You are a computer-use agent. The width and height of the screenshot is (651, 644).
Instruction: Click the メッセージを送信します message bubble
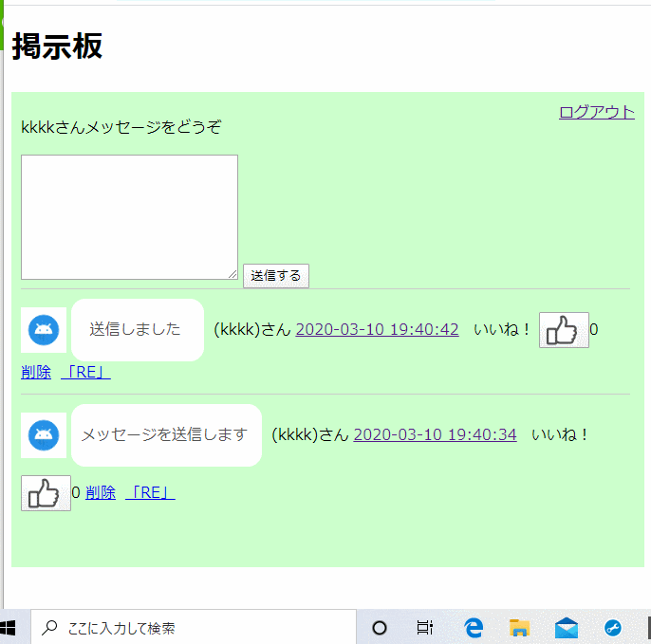pyautogui.click(x=166, y=435)
